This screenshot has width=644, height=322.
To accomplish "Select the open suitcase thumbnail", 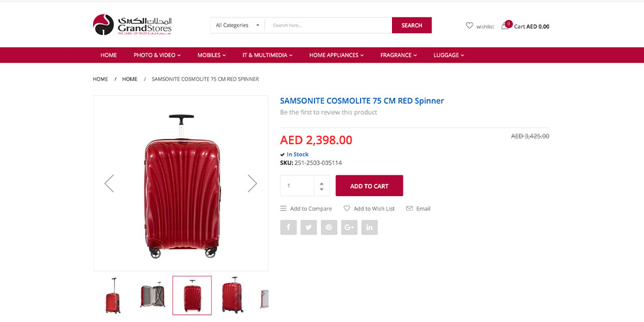I will tap(152, 295).
